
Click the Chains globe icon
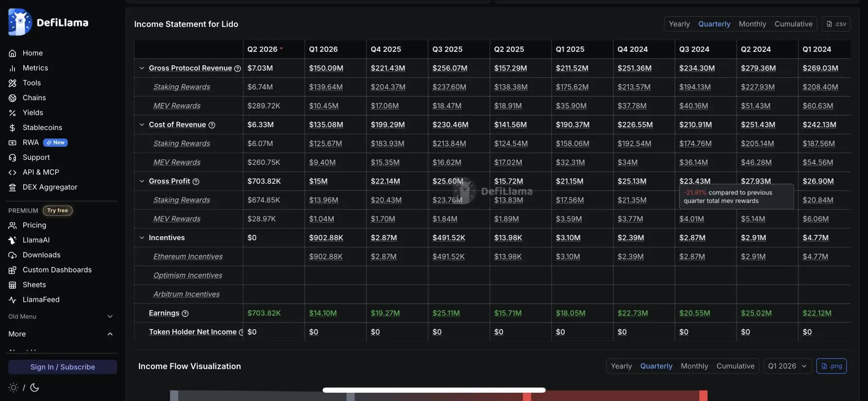13,98
